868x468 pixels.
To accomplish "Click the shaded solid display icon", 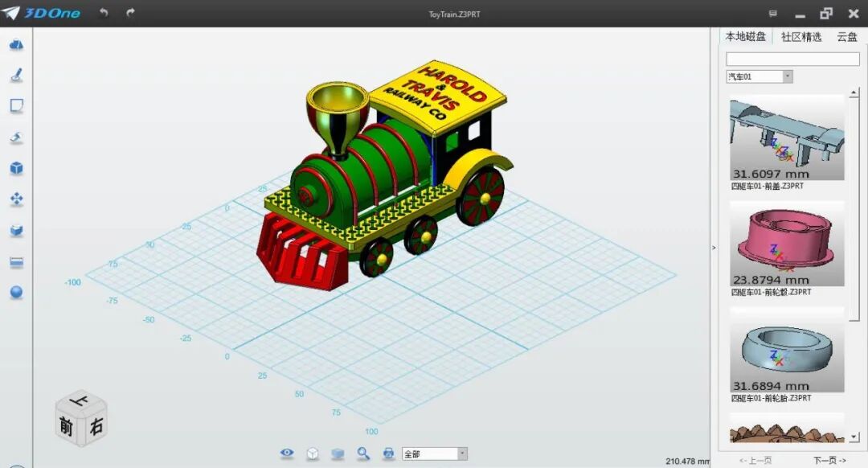I will point(338,454).
